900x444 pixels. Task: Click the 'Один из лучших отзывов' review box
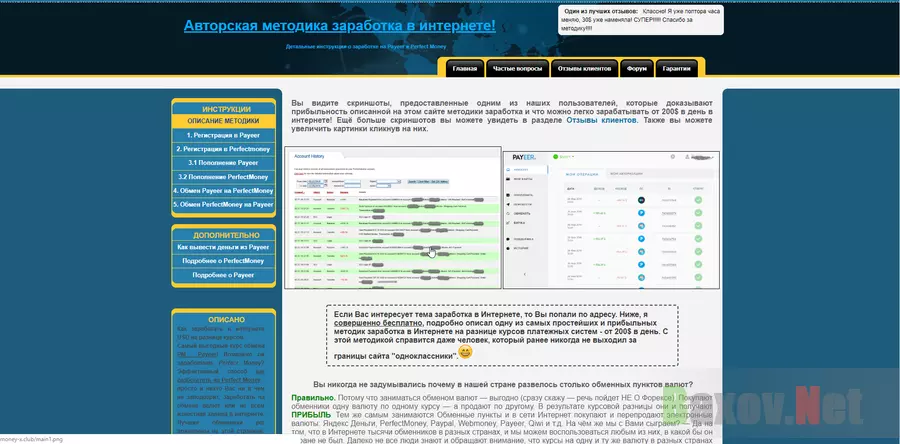[x=641, y=20]
